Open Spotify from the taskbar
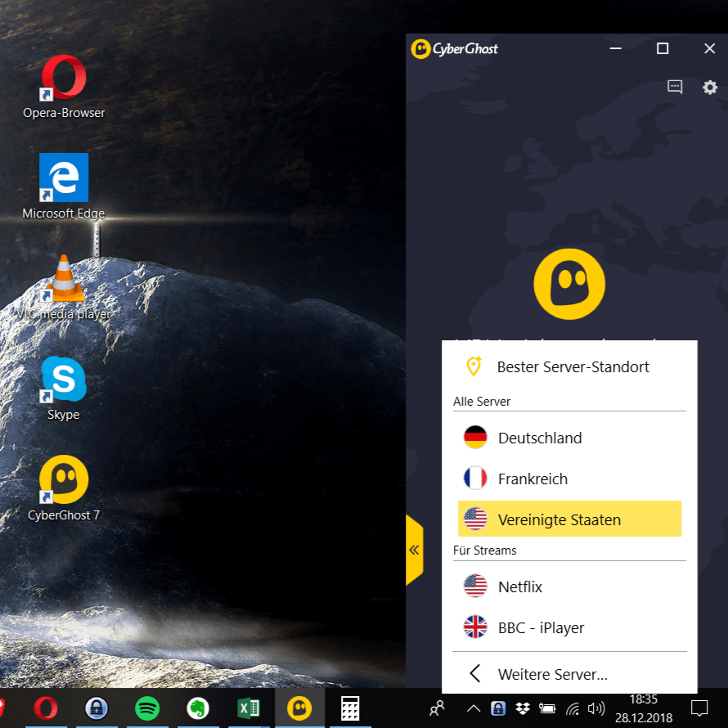This screenshot has width=728, height=728. (147, 709)
